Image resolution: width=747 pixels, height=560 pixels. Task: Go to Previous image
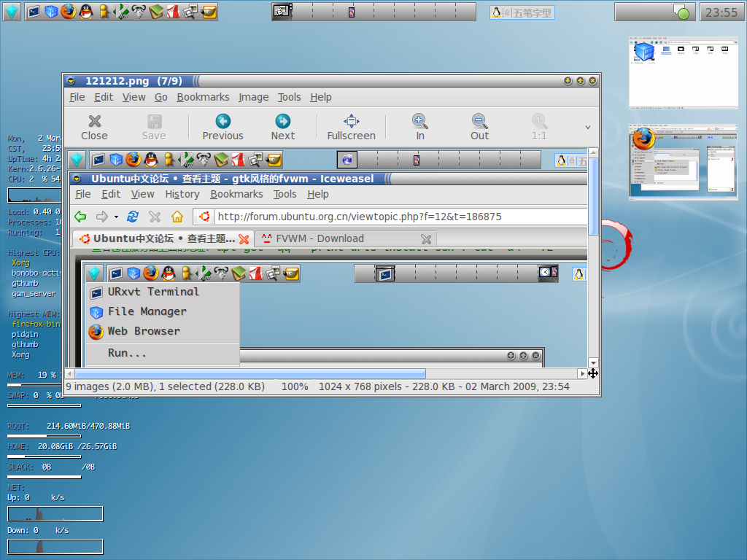pos(223,127)
